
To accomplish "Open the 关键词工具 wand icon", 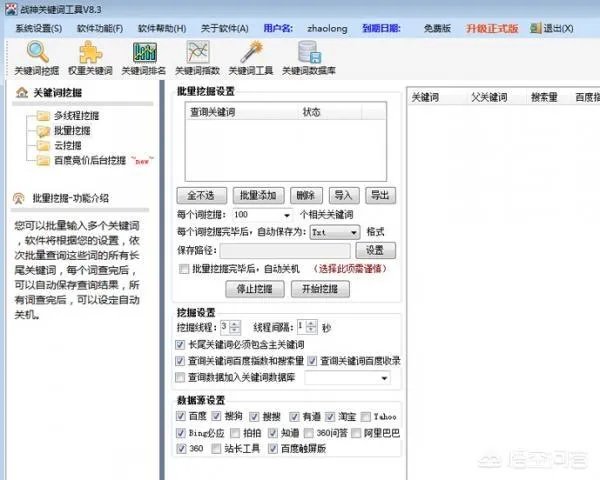I will click(x=251, y=52).
